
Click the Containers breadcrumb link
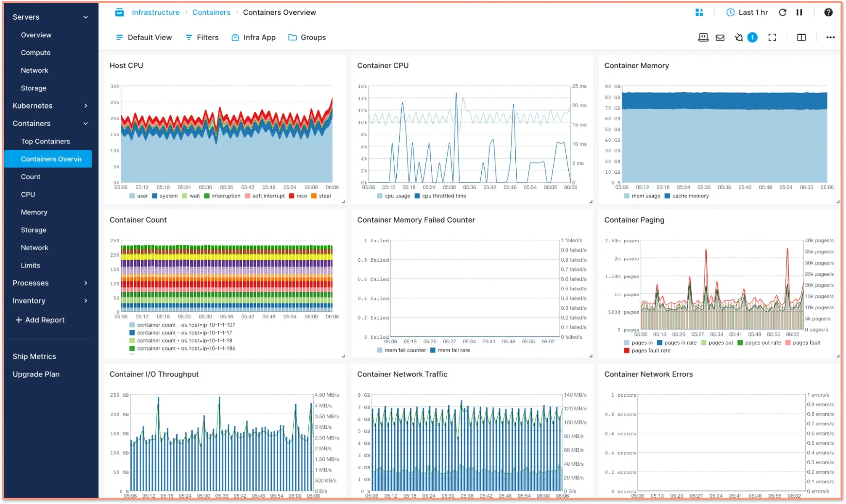point(211,12)
